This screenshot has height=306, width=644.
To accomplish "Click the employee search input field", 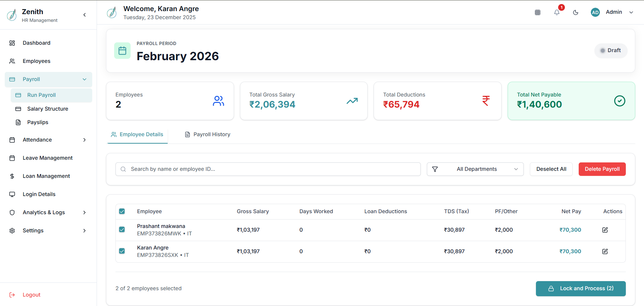I will pyautogui.click(x=268, y=169).
